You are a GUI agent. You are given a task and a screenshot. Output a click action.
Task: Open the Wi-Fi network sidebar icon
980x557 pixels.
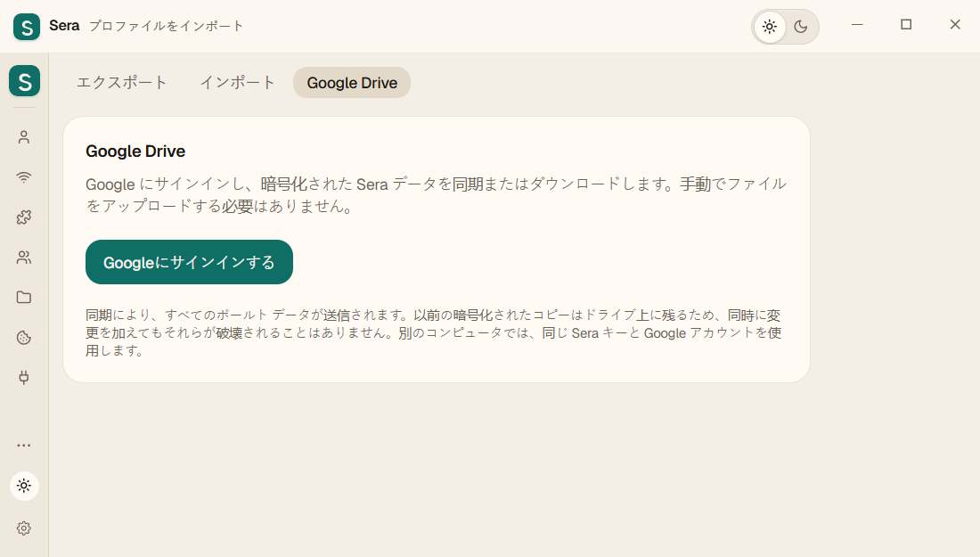pos(24,177)
